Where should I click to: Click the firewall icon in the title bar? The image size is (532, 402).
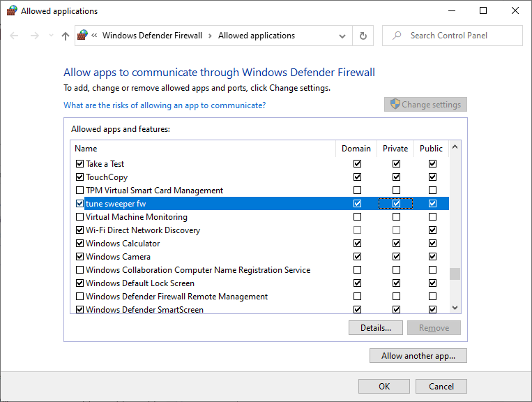[12, 10]
